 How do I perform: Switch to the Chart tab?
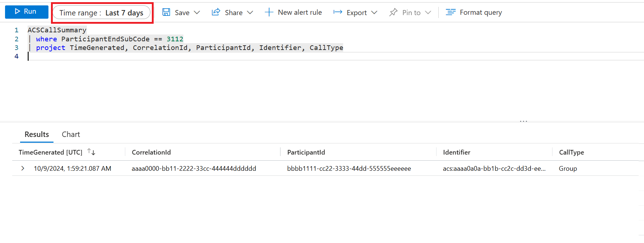click(71, 134)
